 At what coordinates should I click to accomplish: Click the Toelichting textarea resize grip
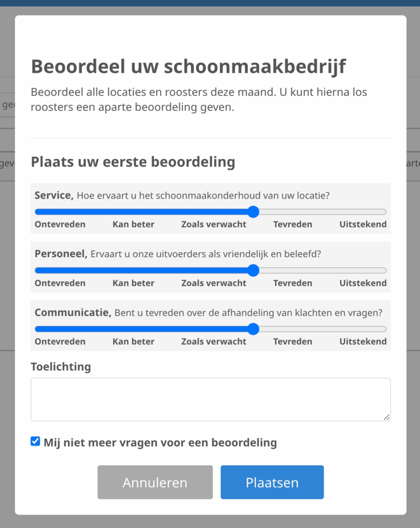[387, 417]
